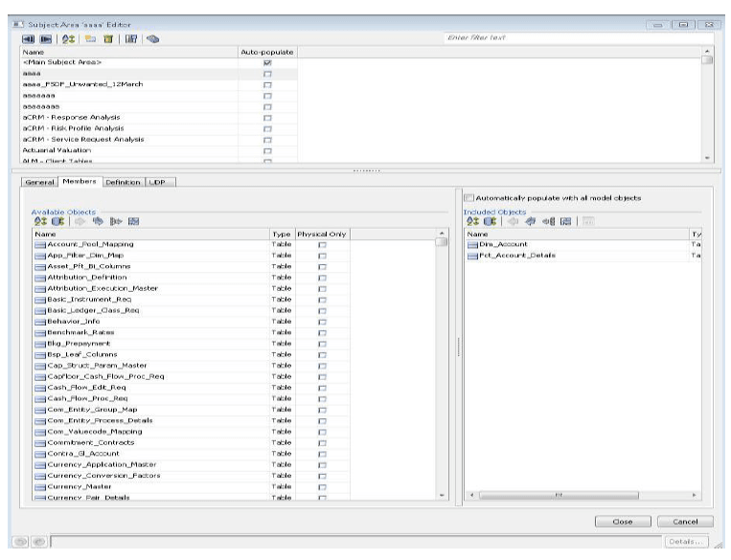Switch to the UDP tab

click(161, 182)
